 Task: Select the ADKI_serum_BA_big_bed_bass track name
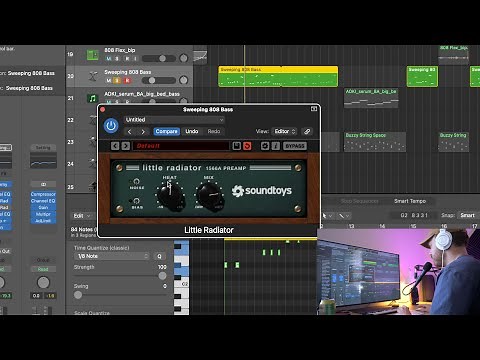142,94
